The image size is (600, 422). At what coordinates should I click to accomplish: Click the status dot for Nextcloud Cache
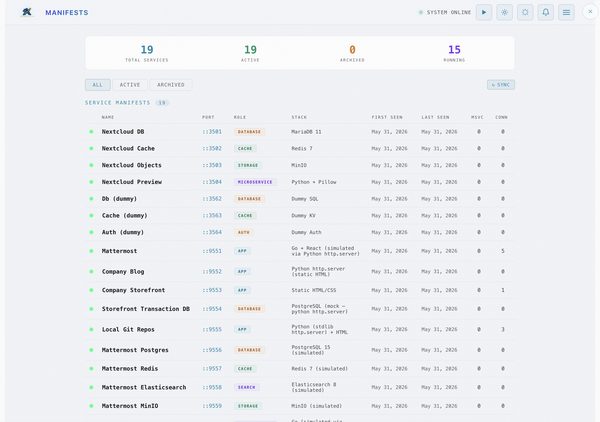[x=91, y=148]
